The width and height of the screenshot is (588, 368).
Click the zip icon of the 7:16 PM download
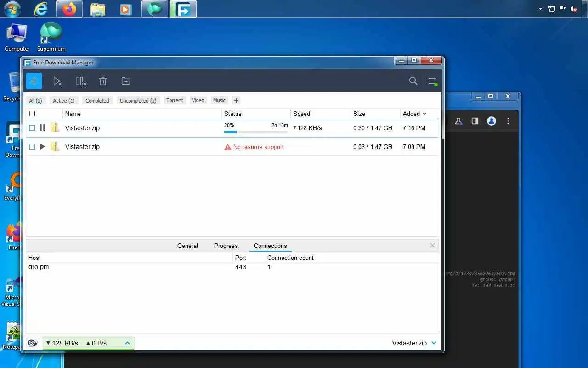click(55, 128)
